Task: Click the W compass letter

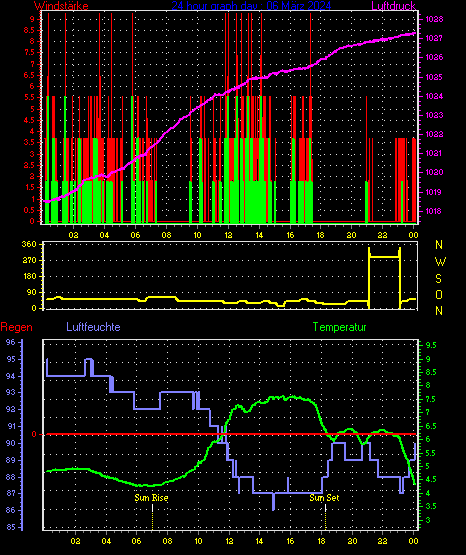Action: (440, 262)
